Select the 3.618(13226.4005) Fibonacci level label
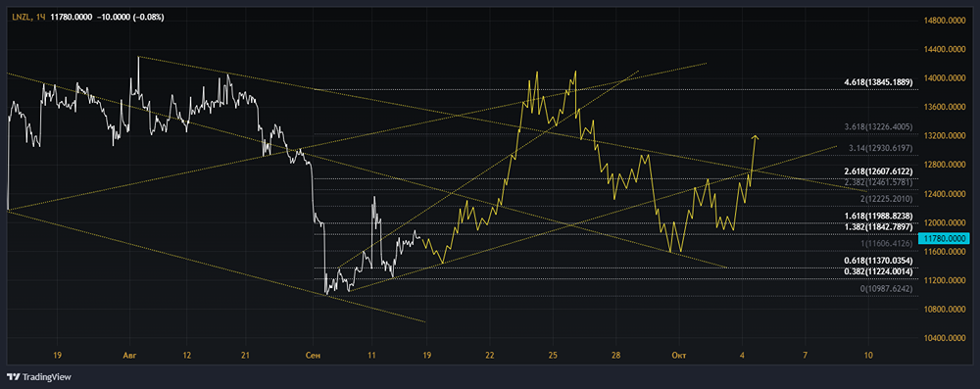 [x=878, y=127]
